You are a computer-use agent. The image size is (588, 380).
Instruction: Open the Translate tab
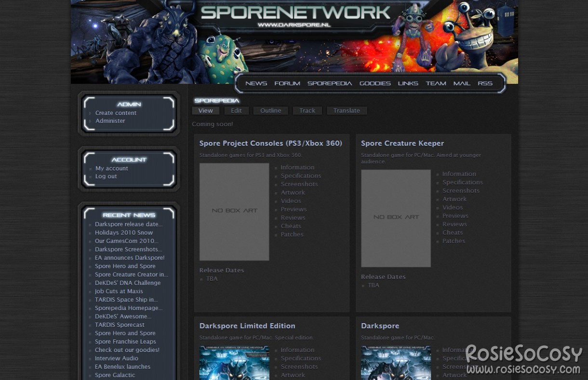pyautogui.click(x=347, y=110)
